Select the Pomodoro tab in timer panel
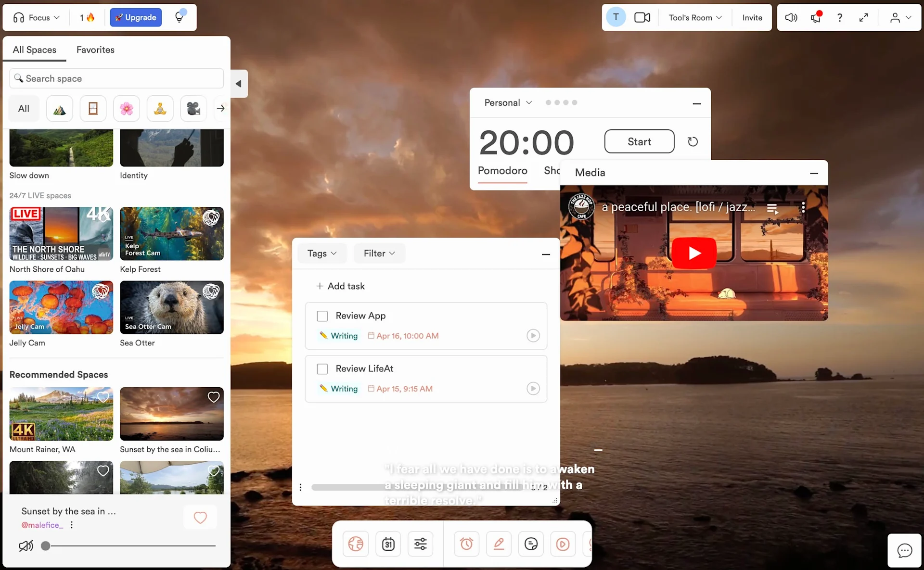The height and width of the screenshot is (570, 924). point(502,171)
